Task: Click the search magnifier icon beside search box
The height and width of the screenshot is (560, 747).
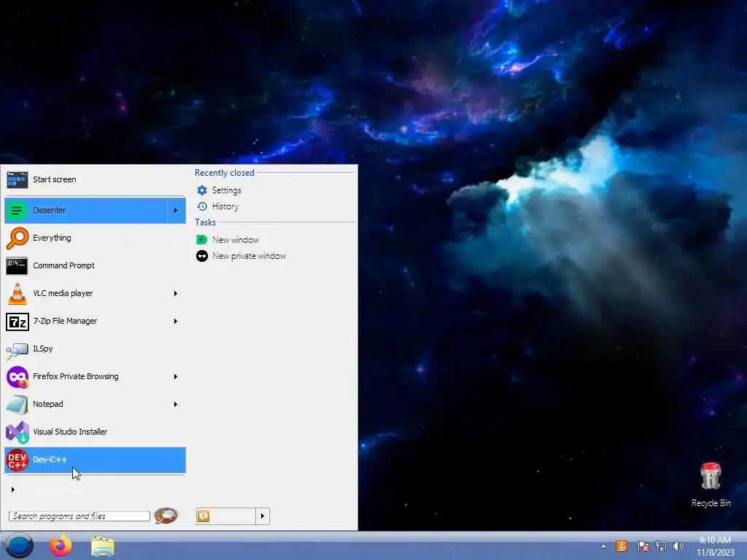Action: [166, 516]
